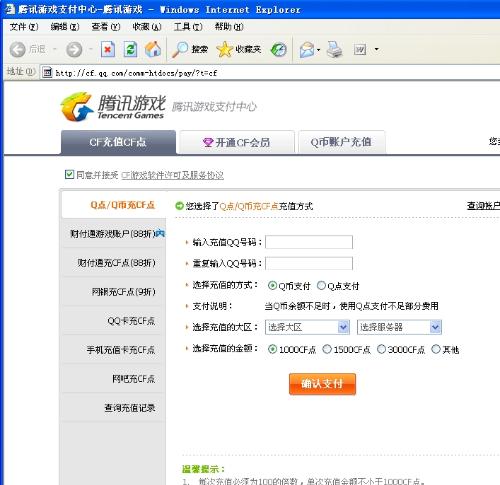
Task: Click the 查询账户 link
Action: (483, 206)
